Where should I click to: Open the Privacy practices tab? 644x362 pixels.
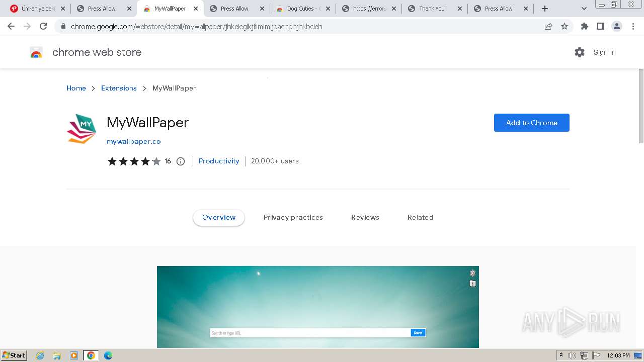tap(293, 217)
